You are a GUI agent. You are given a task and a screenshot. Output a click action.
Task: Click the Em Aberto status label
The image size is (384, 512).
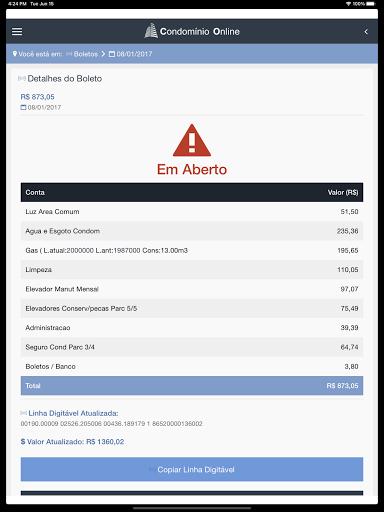point(192,169)
